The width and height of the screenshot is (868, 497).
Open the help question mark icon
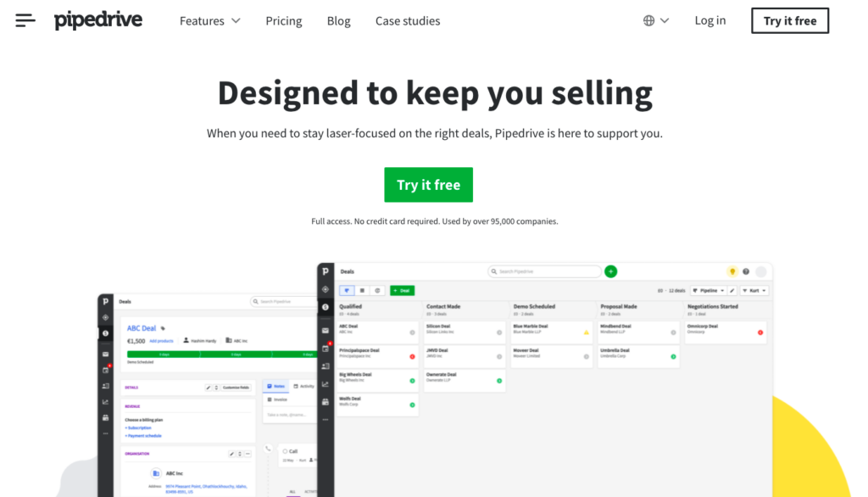coord(746,271)
